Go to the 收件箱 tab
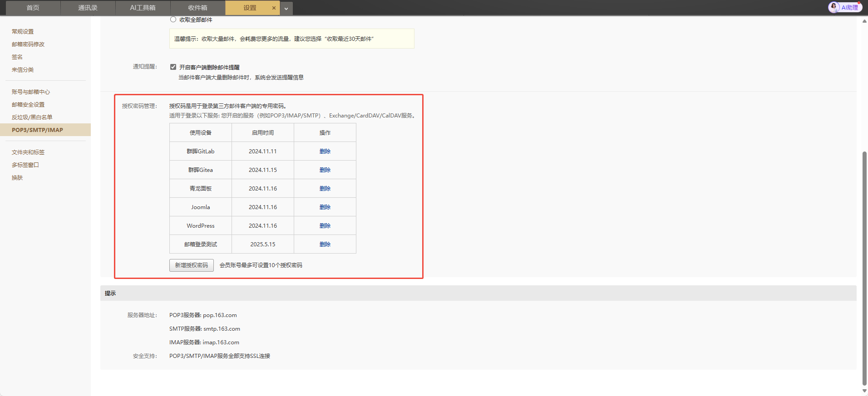Image resolution: width=868 pixels, height=396 pixels. 197,8
